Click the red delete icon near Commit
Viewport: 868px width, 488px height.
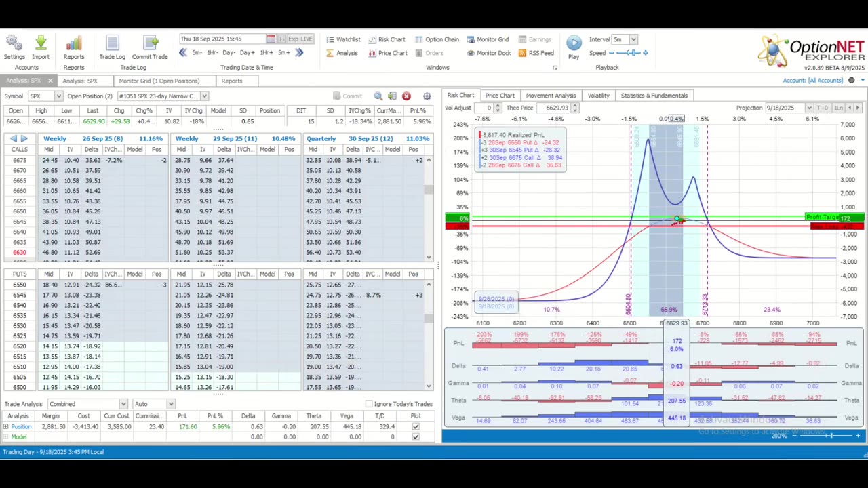point(406,96)
